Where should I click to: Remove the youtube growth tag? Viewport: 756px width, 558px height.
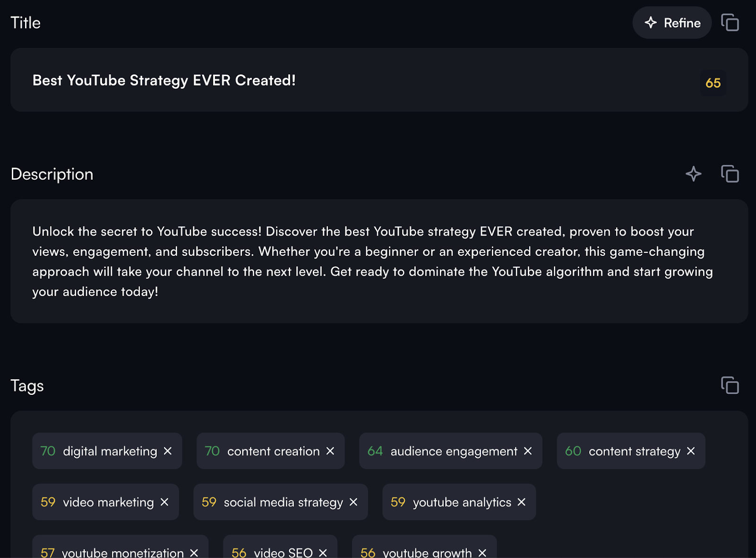(x=482, y=552)
